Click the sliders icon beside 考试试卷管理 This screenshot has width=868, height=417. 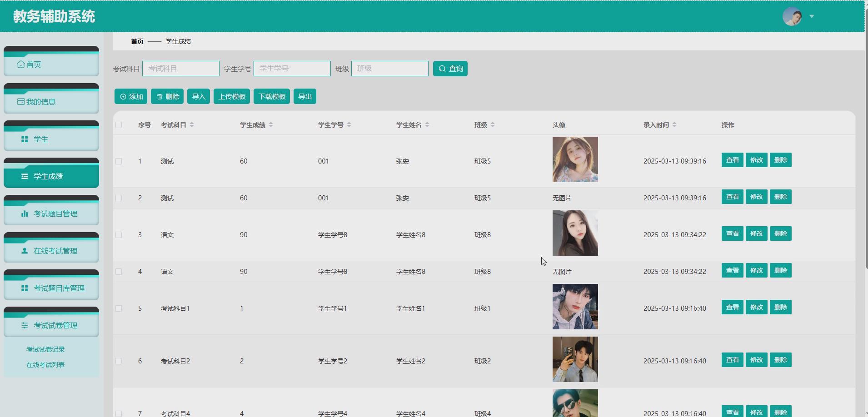[25, 325]
